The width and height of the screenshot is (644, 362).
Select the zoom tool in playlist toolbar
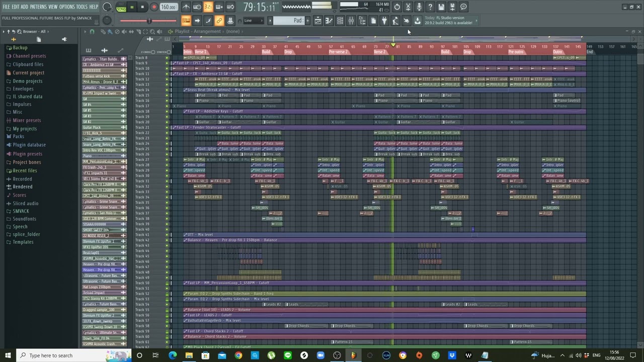click(152, 32)
